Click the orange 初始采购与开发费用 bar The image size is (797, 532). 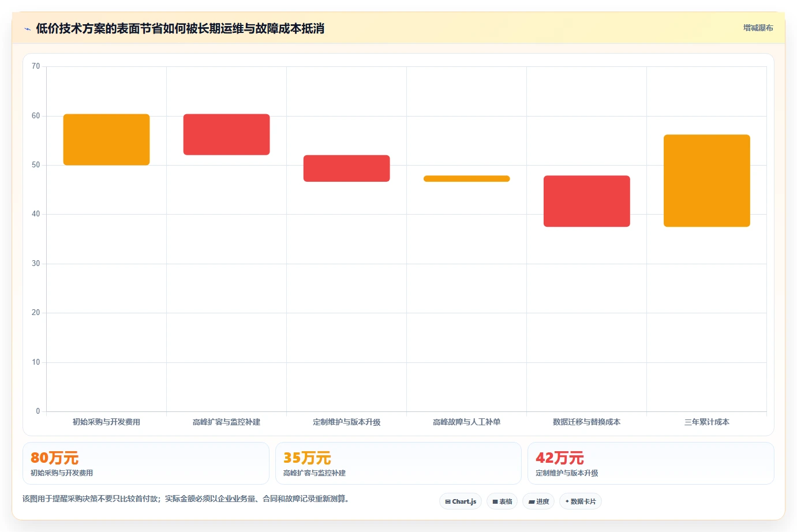[x=106, y=140]
